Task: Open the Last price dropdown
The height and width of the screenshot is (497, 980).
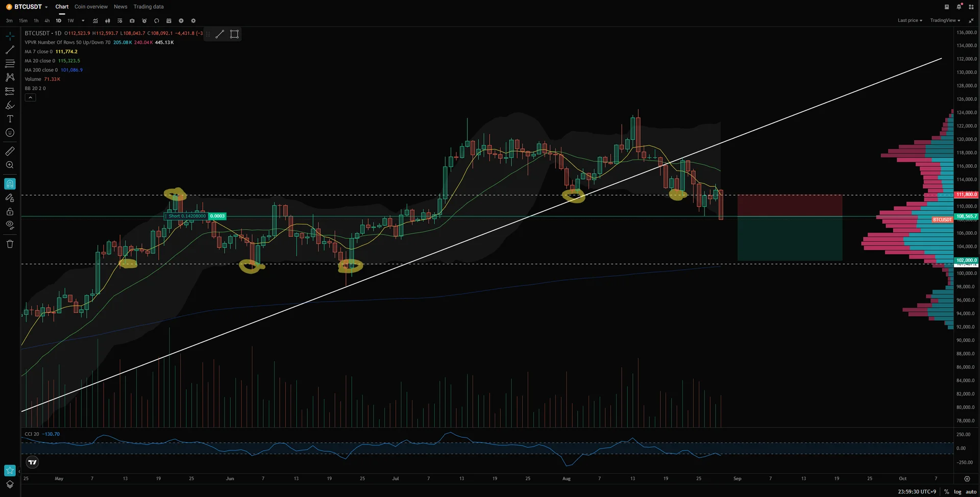Action: tap(910, 20)
